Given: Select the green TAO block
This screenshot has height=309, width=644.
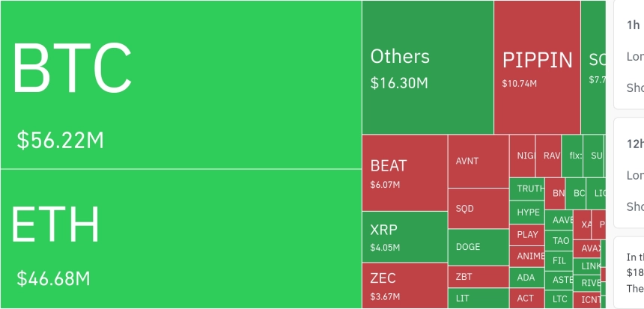Looking at the screenshot, I should 560,241.
